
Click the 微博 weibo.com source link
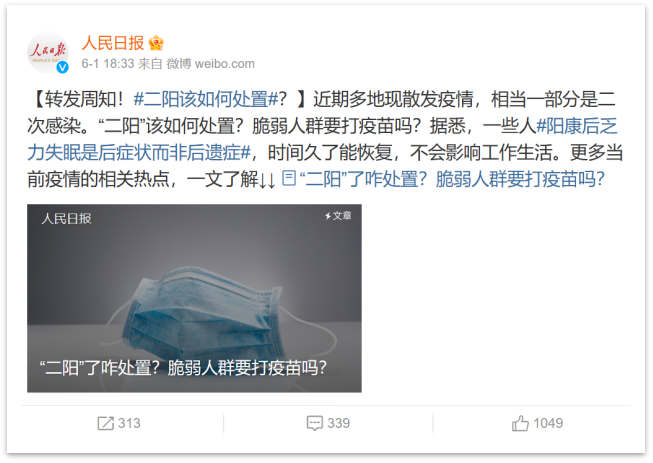pos(211,64)
